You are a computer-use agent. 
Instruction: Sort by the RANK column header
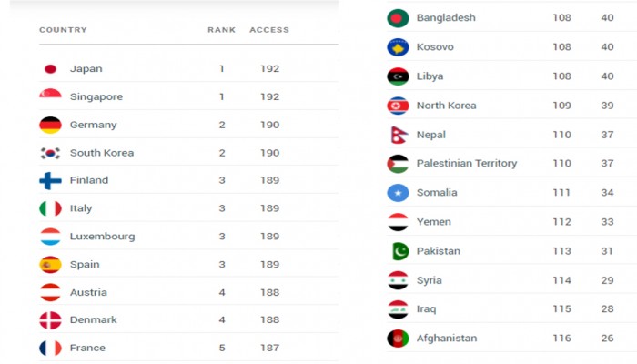point(222,30)
